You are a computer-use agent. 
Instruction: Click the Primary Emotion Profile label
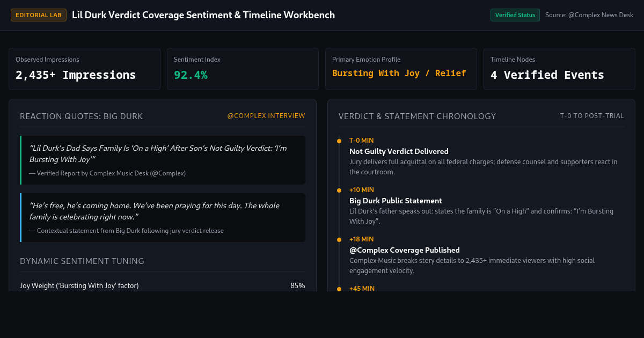click(x=366, y=60)
